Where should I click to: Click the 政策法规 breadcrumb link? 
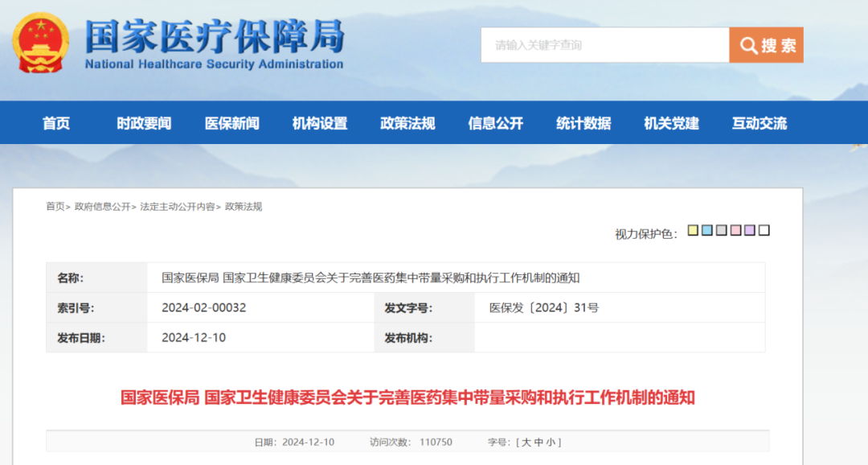click(x=244, y=207)
